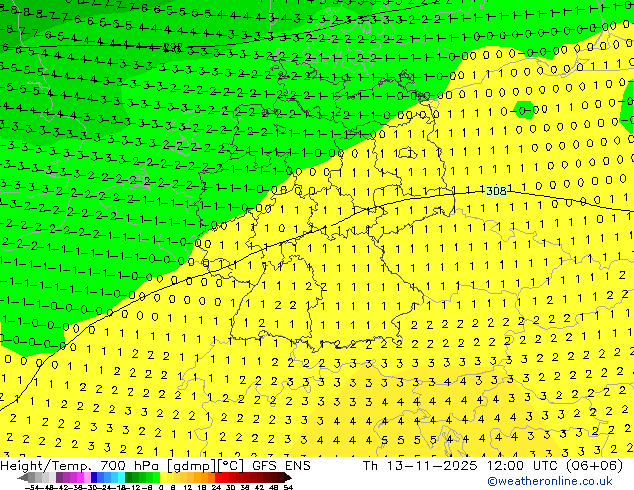The width and height of the screenshot is (634, 490).
Task: Click the '[gdmp]' unit label
Action: [x=192, y=466]
